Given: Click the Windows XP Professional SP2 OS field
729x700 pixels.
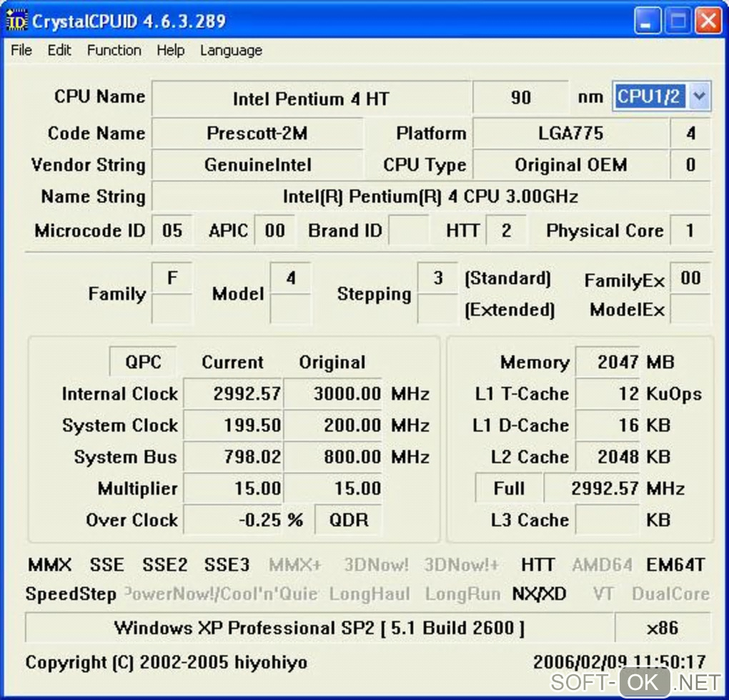Looking at the screenshot, I should [319, 628].
